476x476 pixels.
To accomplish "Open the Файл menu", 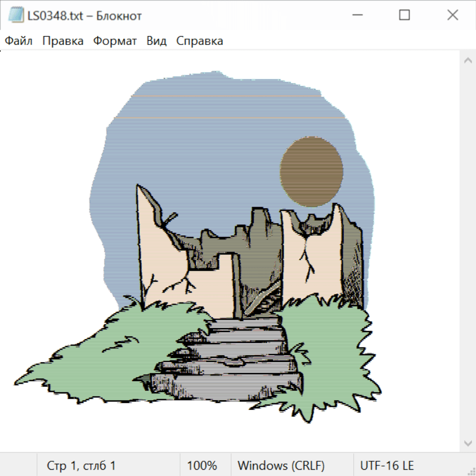I will tap(19, 41).
